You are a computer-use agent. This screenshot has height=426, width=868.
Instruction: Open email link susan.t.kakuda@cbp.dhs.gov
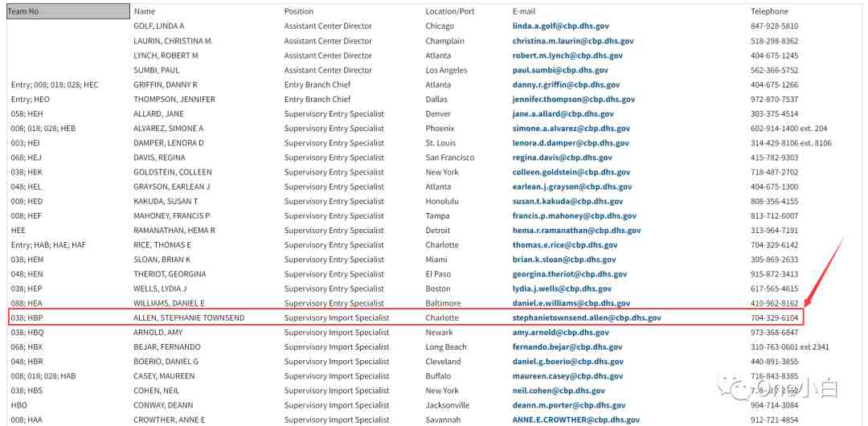pos(567,201)
